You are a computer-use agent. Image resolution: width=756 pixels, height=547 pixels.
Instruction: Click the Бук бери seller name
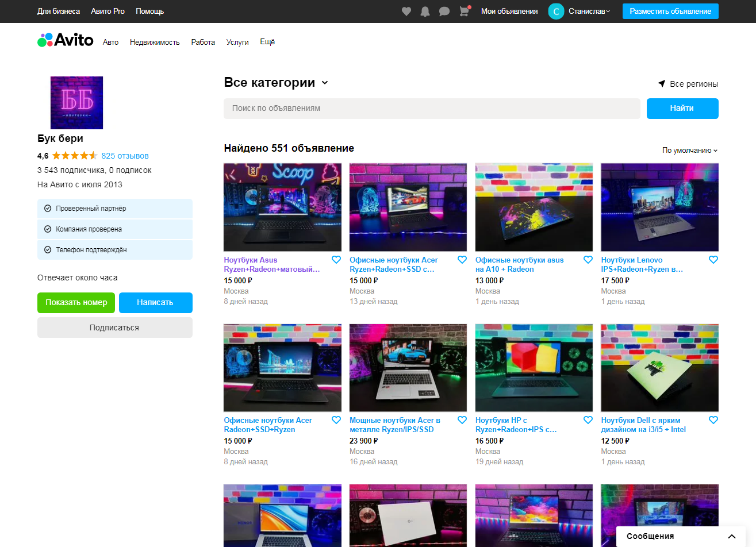click(x=60, y=138)
